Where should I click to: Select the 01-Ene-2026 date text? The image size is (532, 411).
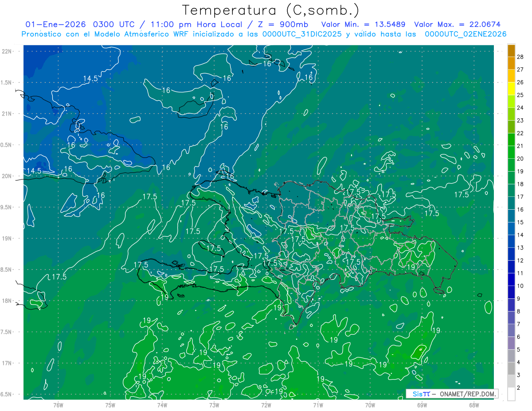coord(55,24)
